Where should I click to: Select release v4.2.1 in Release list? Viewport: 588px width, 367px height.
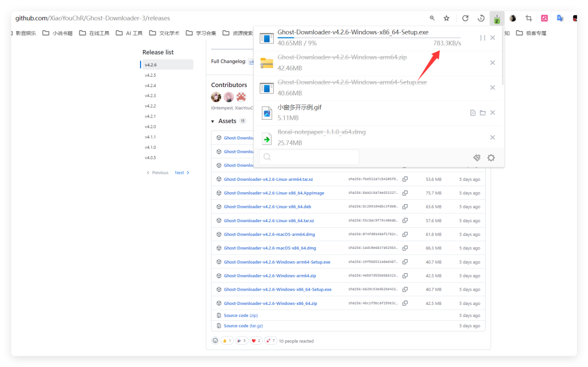[x=150, y=116]
